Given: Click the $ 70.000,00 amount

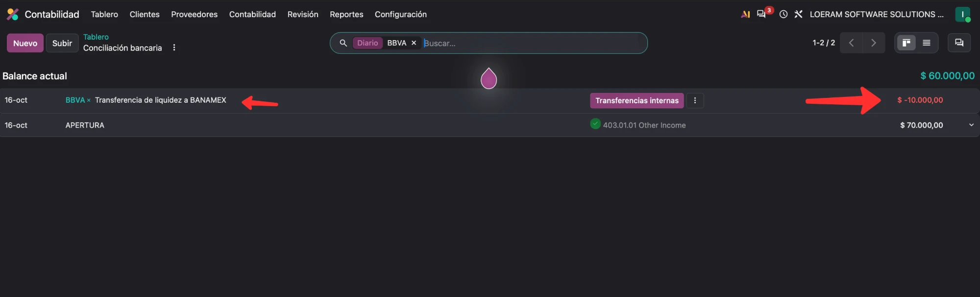Looking at the screenshot, I should tap(921, 125).
